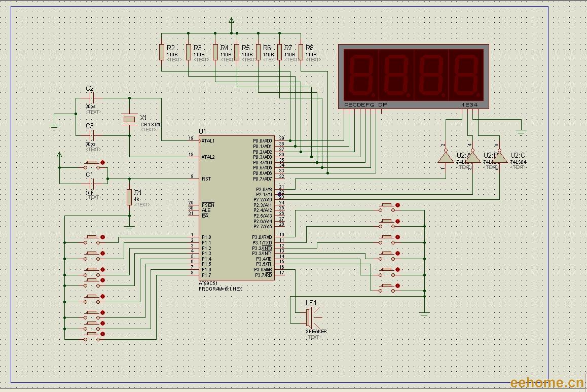587x392 pixels.
Task: Select inverter gate U2:B
Action: pos(472,157)
